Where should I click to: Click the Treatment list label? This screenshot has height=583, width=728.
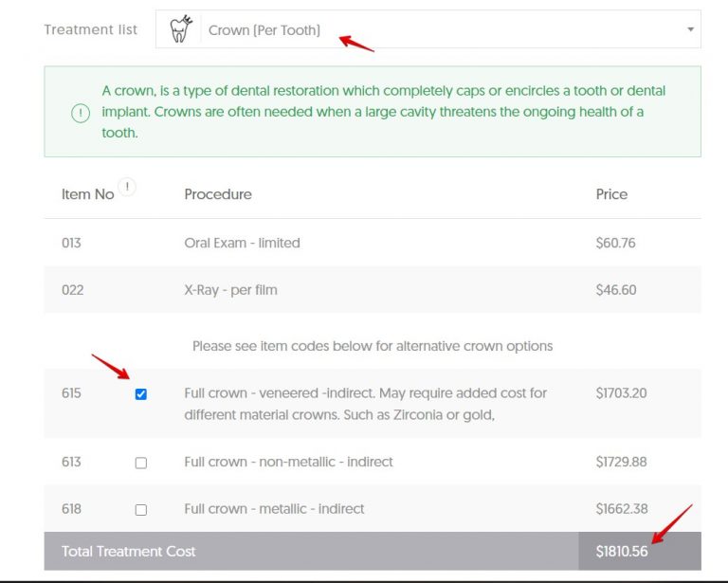tap(90, 29)
